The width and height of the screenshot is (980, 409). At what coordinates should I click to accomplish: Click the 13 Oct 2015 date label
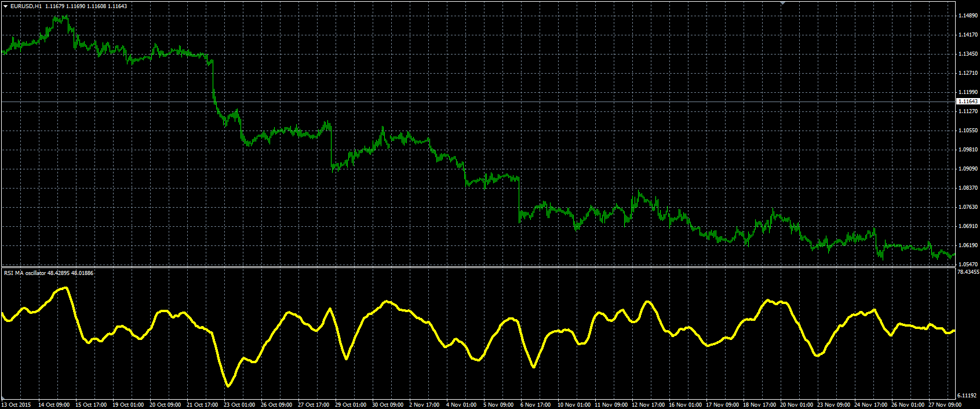(x=16, y=405)
